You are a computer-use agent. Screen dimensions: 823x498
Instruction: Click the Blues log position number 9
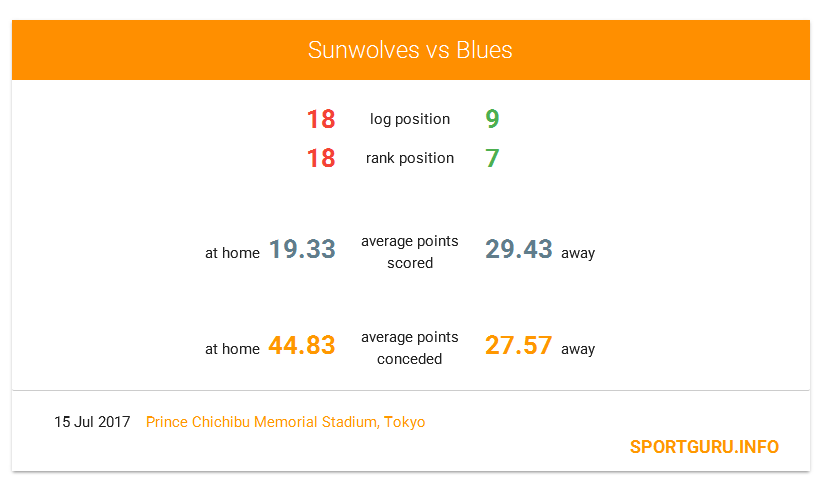click(x=492, y=119)
